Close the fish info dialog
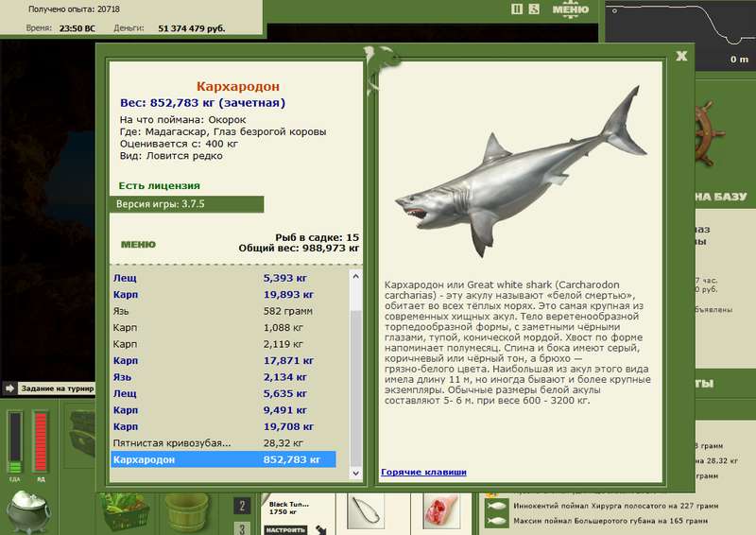This screenshot has width=756, height=535. click(x=681, y=56)
